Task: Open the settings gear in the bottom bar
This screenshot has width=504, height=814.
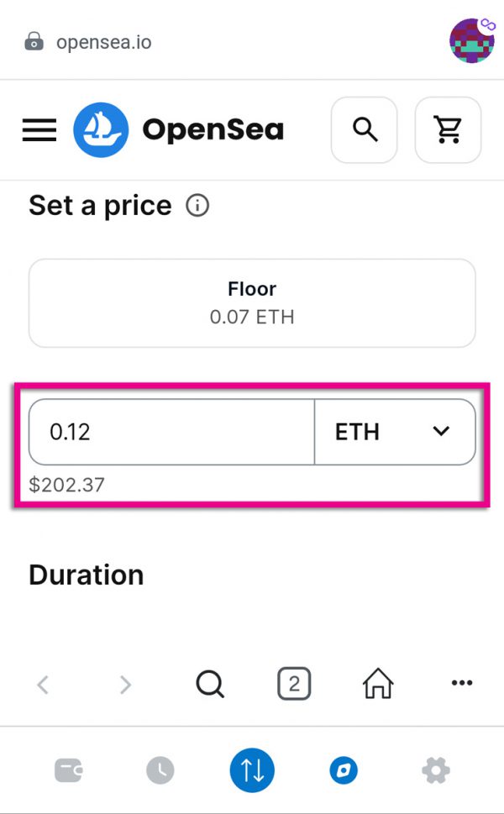Action: (435, 770)
